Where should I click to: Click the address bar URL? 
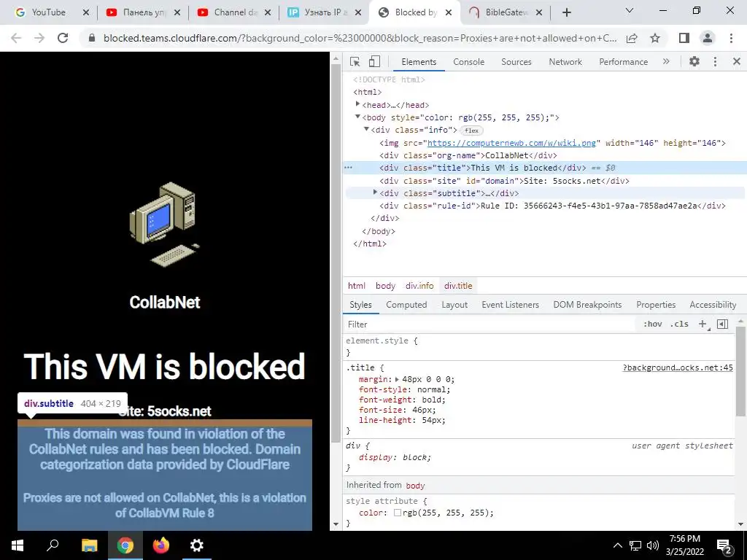360,38
